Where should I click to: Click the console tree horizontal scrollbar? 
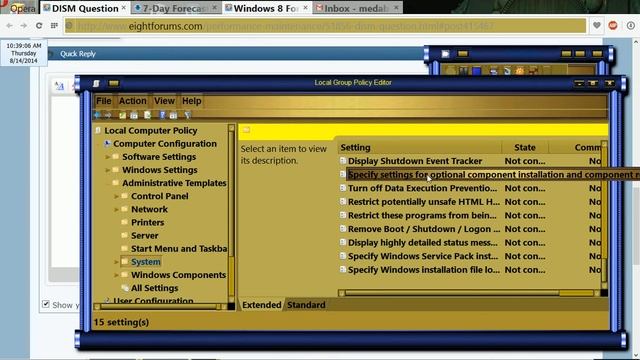point(160,307)
